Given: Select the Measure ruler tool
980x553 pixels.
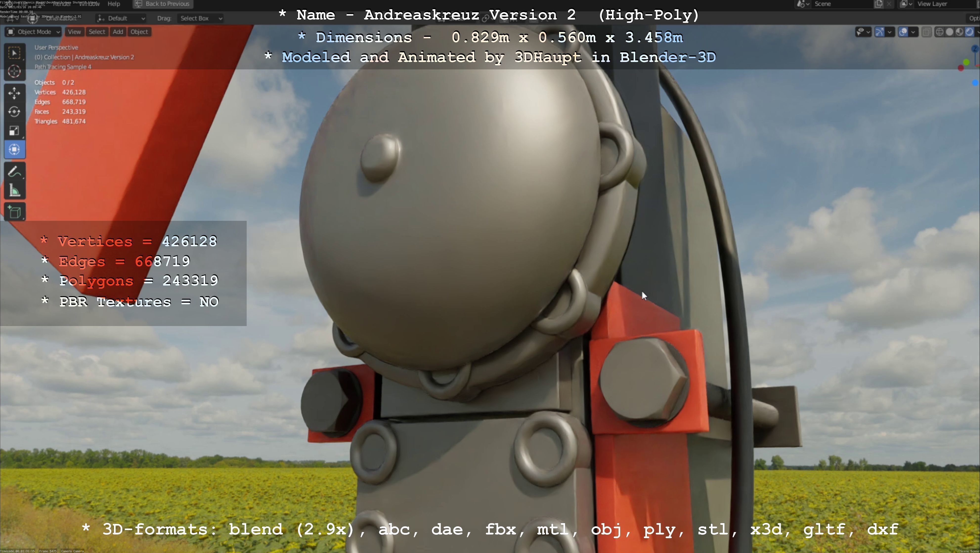Looking at the screenshot, I should tap(14, 190).
